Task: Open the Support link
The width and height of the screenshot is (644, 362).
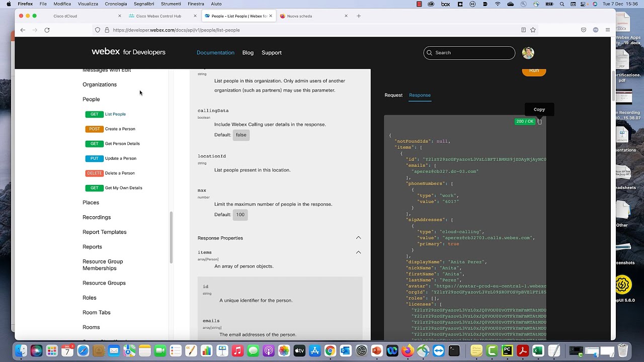Action: (x=272, y=53)
